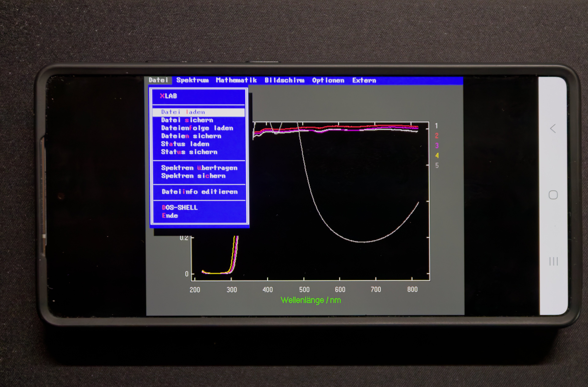Open the Bildschirm menu
The image size is (588, 387).
(x=284, y=80)
